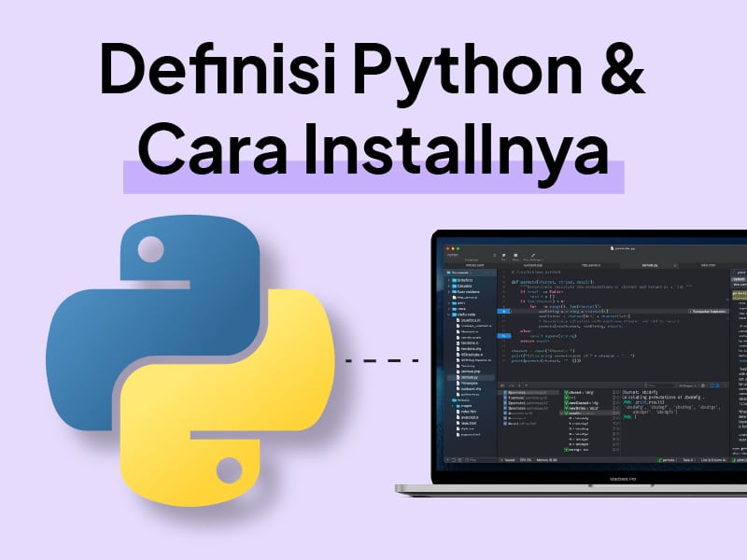Select the settings gear icon in the toolbar
The image size is (747, 560).
coord(533,253)
